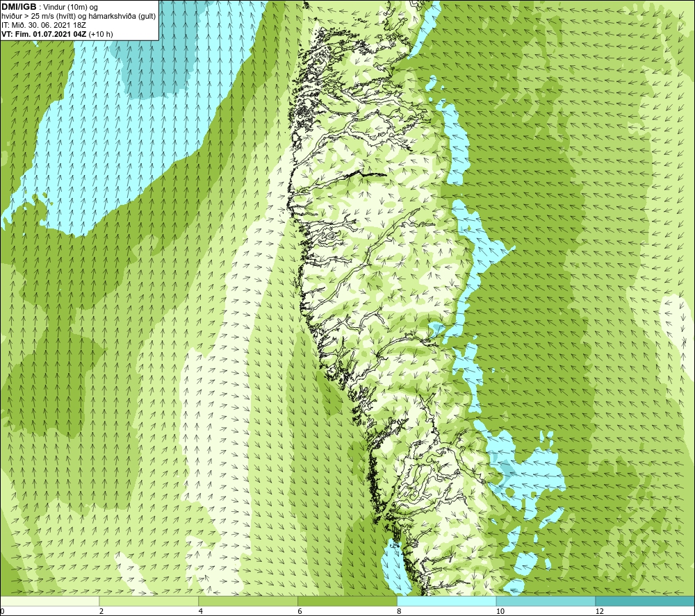
Task: Click the 'IT: Mið. 30. 06. 2021 18Z' line
Action: tap(44, 25)
